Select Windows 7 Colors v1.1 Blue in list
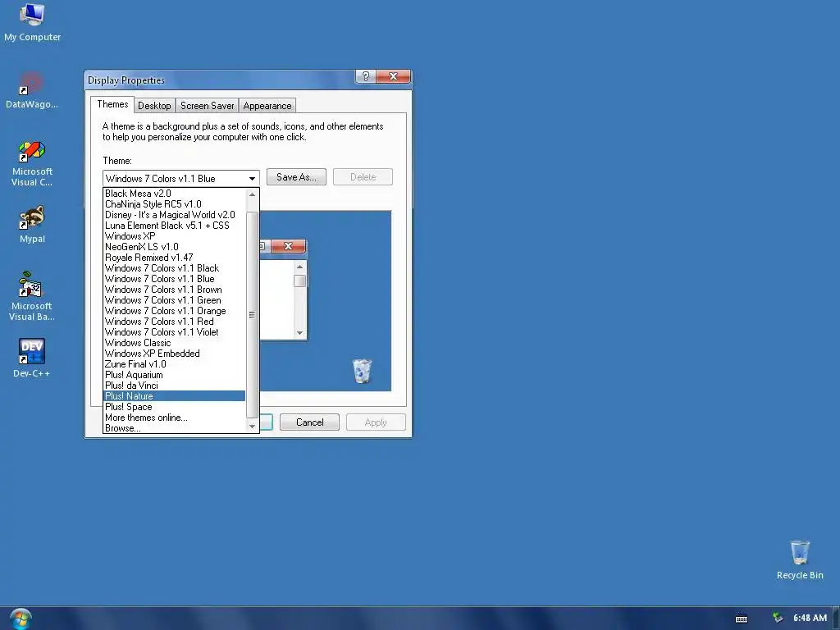 pyautogui.click(x=174, y=279)
